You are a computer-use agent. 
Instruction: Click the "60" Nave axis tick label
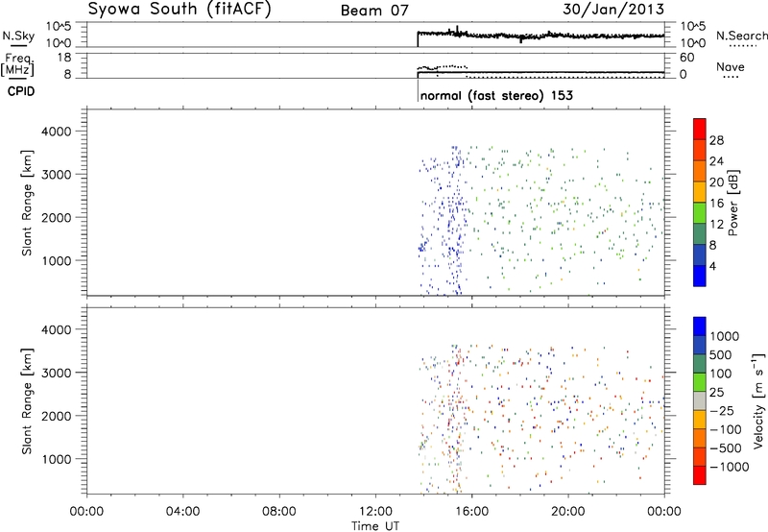[x=686, y=58]
